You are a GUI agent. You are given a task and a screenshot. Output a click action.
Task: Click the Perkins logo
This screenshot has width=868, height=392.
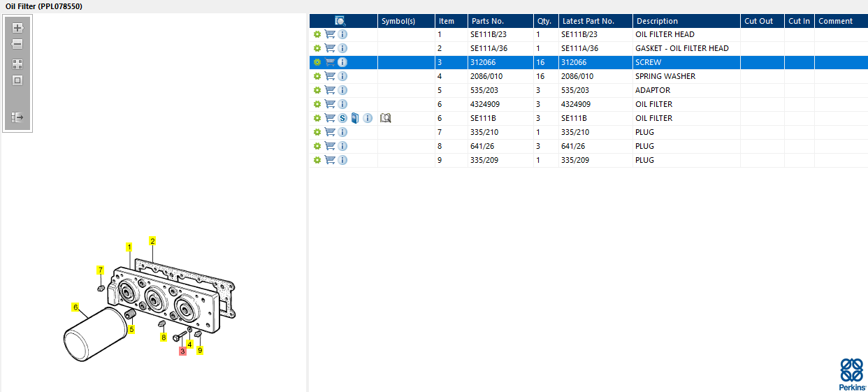point(851,375)
